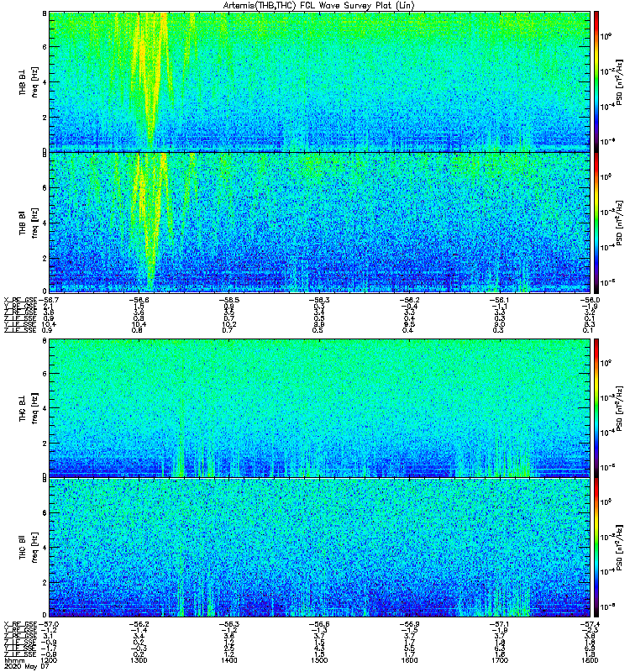Click the '1200' time tick label
The width and height of the screenshot is (630, 672).
click(49, 660)
